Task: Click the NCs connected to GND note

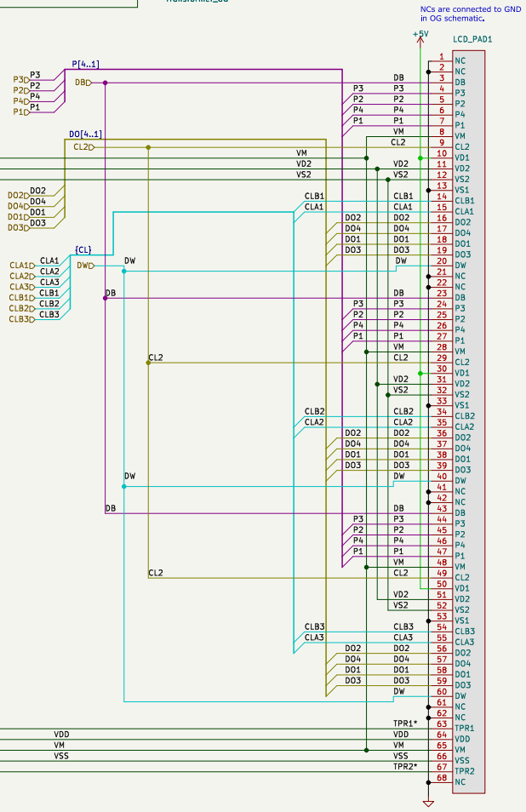Action: (470, 13)
